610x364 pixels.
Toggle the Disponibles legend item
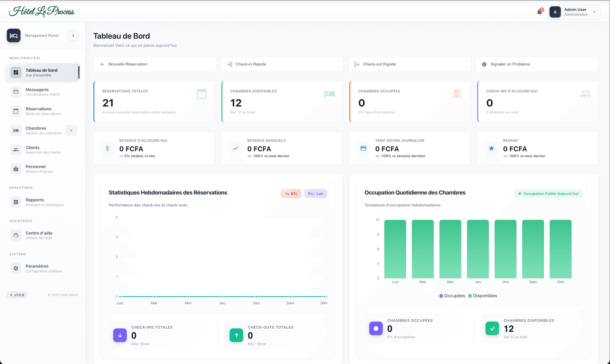[x=482, y=296]
